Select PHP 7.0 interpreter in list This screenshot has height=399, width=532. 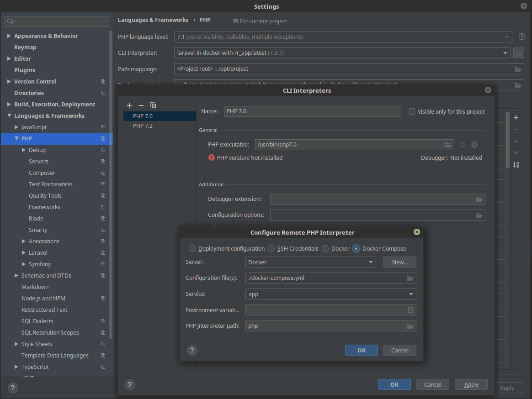click(x=160, y=116)
